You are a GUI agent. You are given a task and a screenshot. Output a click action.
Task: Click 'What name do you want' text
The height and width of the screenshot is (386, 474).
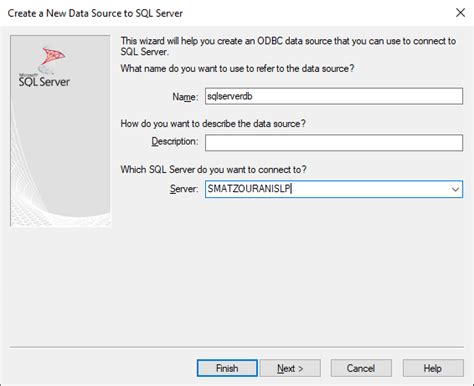237,68
